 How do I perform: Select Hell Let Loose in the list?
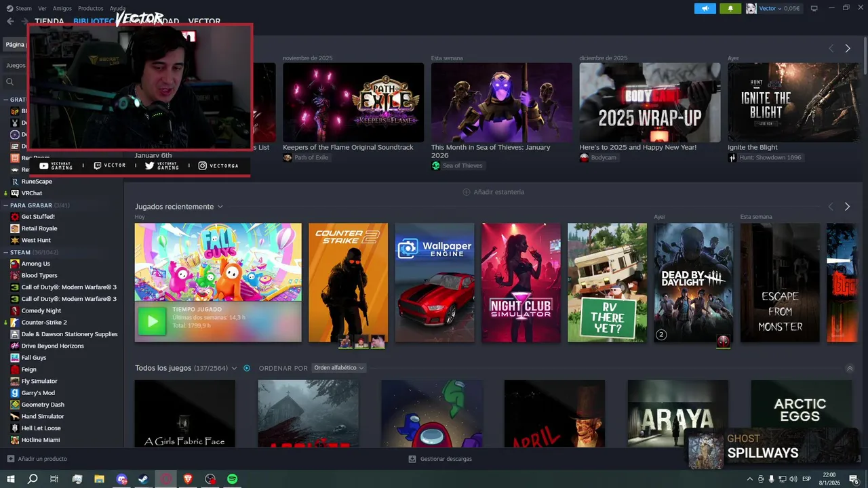41,428
